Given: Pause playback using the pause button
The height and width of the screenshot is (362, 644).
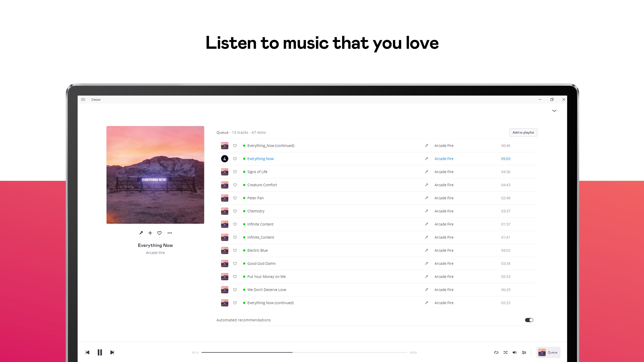Looking at the screenshot, I should pos(100,352).
